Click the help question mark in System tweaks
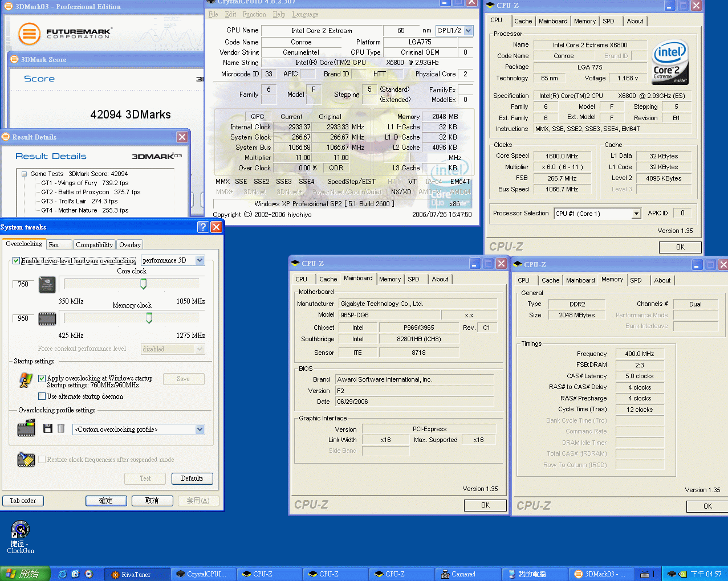This screenshot has width=728, height=581. (203, 227)
